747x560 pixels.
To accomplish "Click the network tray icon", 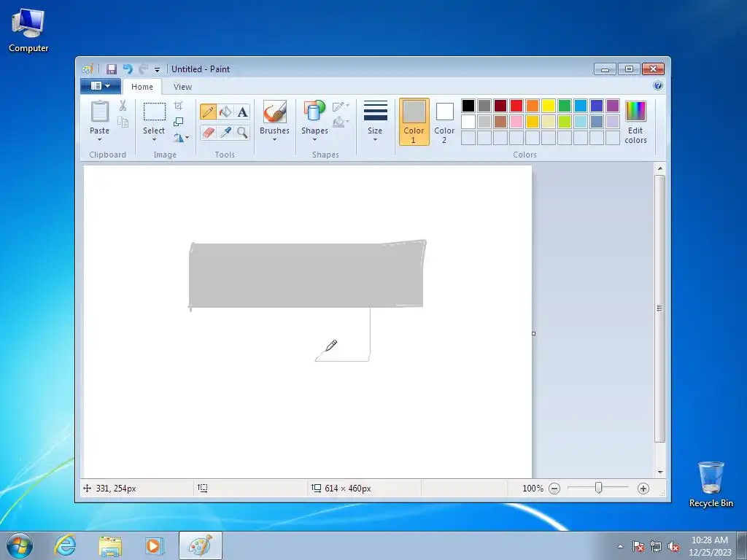I will 656,546.
